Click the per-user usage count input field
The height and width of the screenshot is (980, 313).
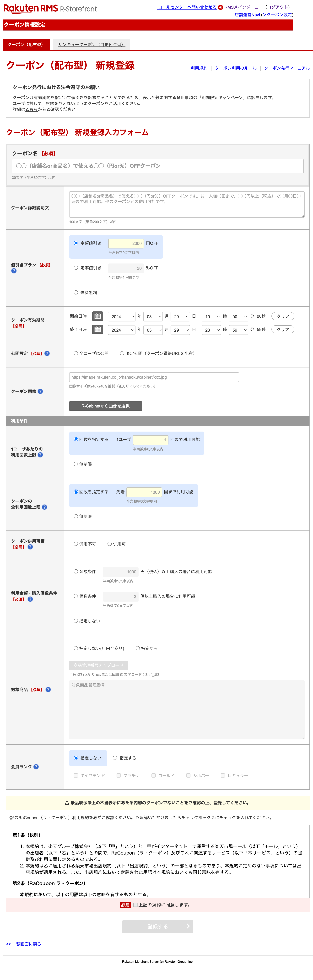pos(151,440)
